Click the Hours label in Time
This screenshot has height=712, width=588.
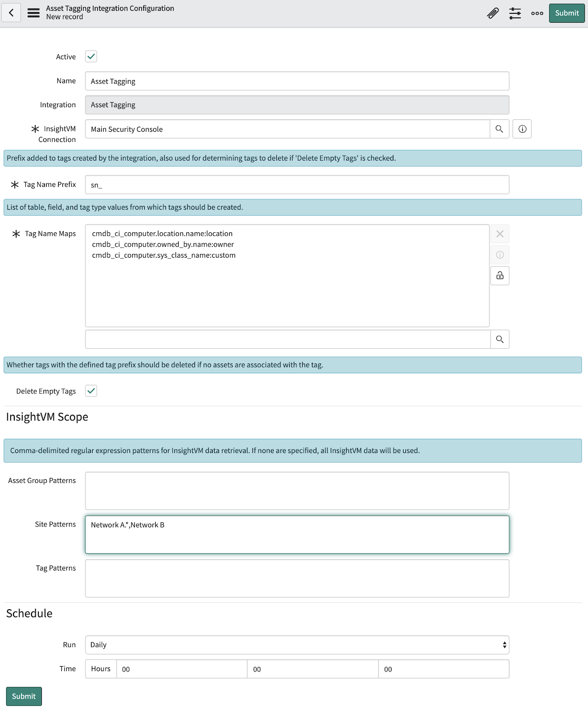101,669
